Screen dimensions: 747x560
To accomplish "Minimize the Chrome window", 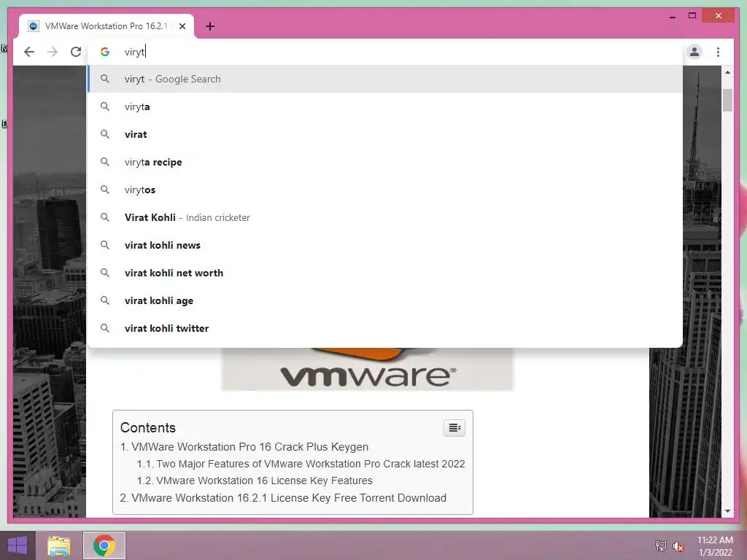I will [x=672, y=16].
